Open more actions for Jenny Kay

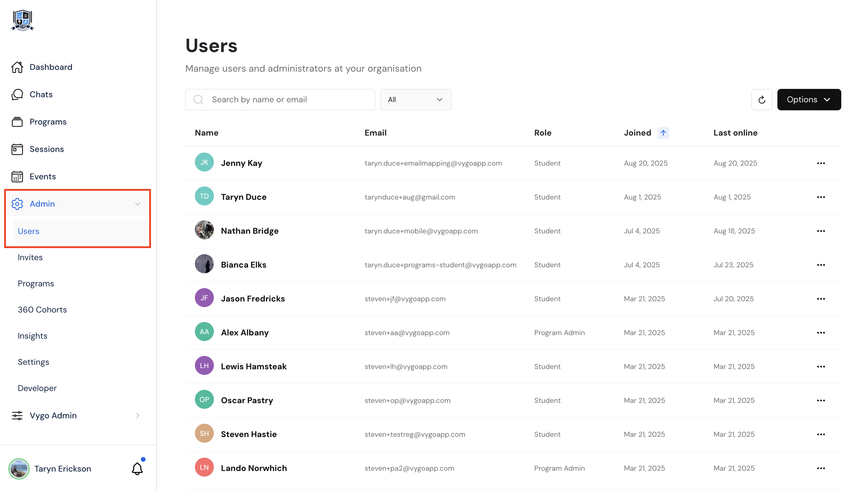point(821,163)
